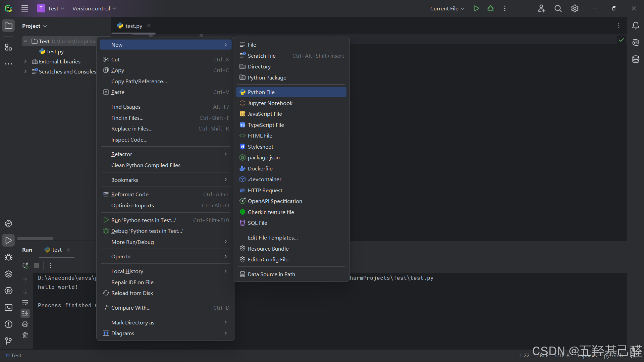The height and width of the screenshot is (362, 644).
Task: Open Run panel more options ellipsis
Action: [50, 265]
